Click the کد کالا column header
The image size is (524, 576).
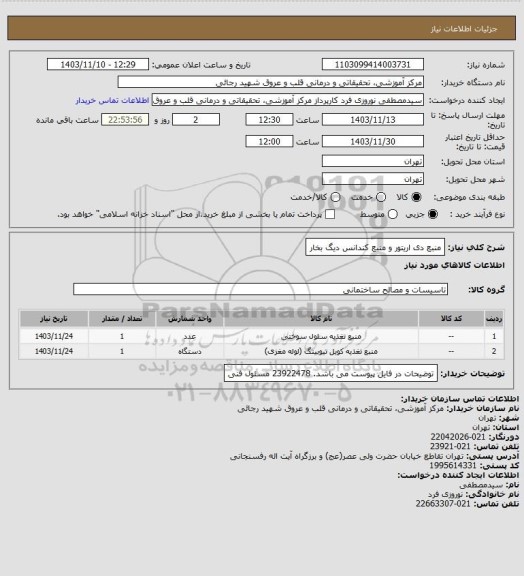point(451,319)
